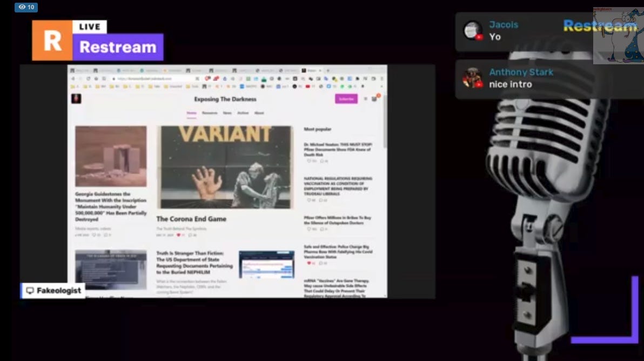
Task: Open the News navigation tab
Action: [227, 113]
